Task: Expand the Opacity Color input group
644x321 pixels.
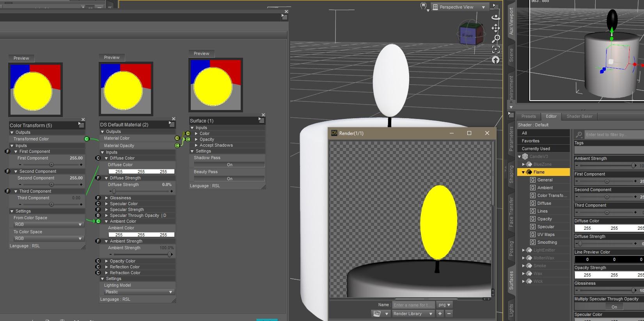Action: 106,261
